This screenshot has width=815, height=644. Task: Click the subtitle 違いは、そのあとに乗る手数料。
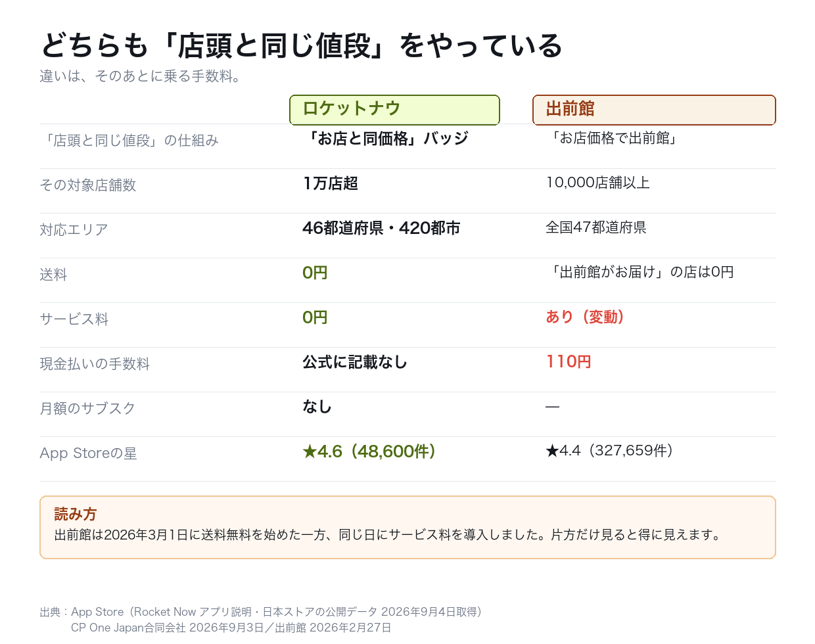click(141, 76)
